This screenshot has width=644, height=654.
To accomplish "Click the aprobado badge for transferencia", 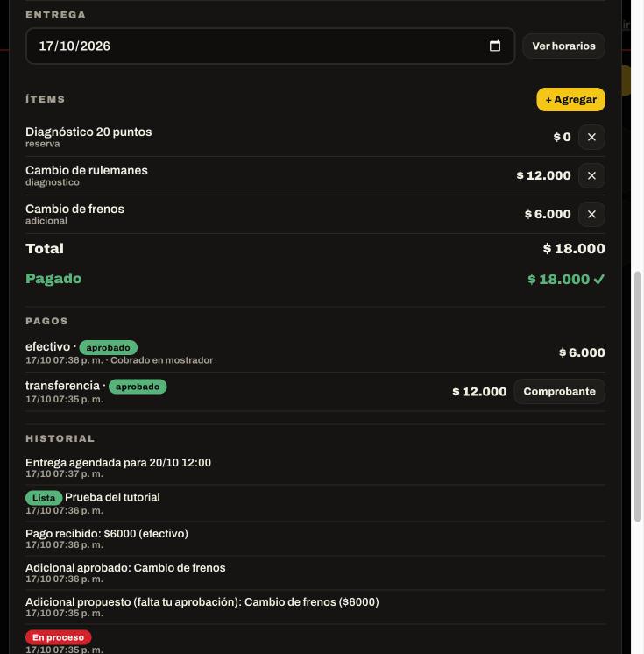I will 138,387.
